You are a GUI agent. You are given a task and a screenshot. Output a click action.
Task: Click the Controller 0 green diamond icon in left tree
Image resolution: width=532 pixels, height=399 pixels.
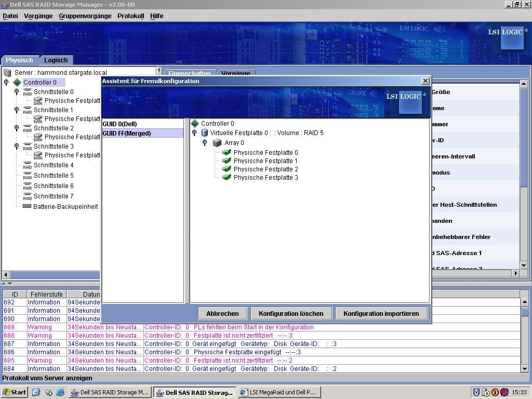coord(17,83)
